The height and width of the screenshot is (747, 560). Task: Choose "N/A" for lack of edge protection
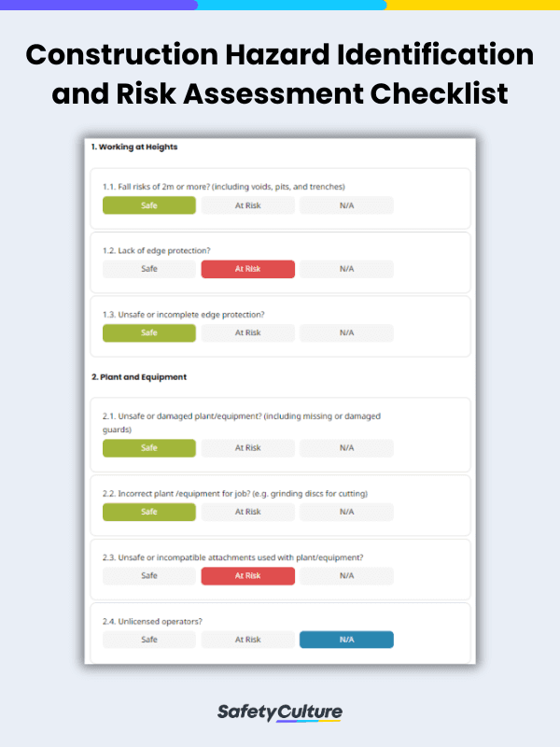tap(346, 269)
